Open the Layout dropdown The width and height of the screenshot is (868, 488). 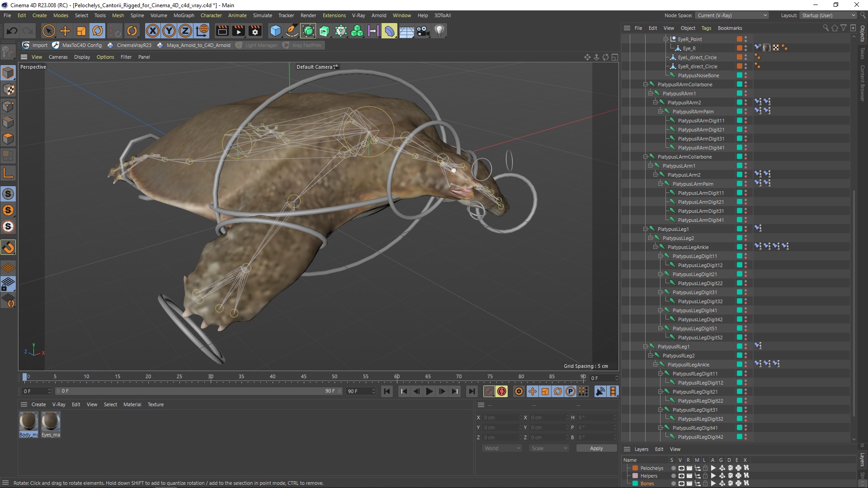point(828,15)
